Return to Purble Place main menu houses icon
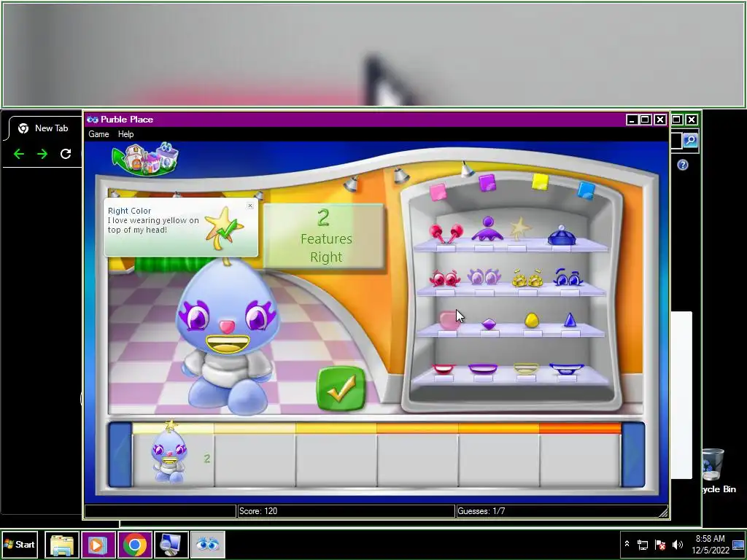The image size is (747, 560). [x=146, y=159]
